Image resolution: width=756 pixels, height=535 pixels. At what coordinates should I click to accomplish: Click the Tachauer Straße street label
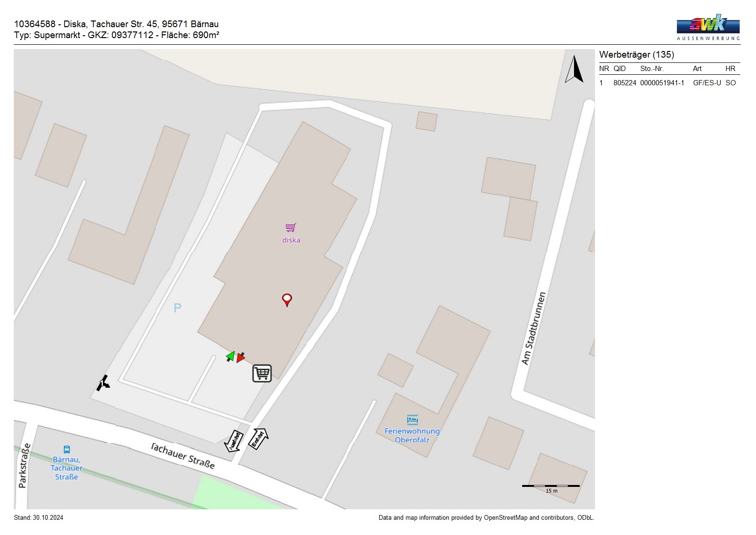click(x=182, y=455)
